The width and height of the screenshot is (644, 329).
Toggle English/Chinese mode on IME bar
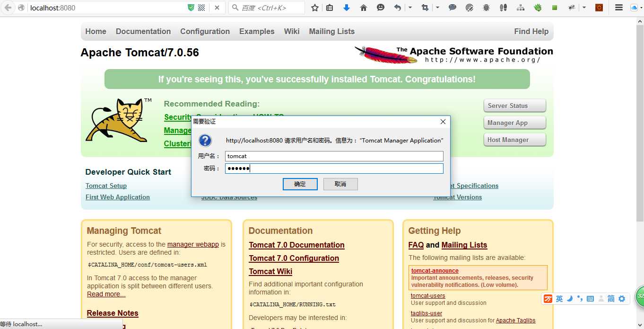tap(559, 299)
